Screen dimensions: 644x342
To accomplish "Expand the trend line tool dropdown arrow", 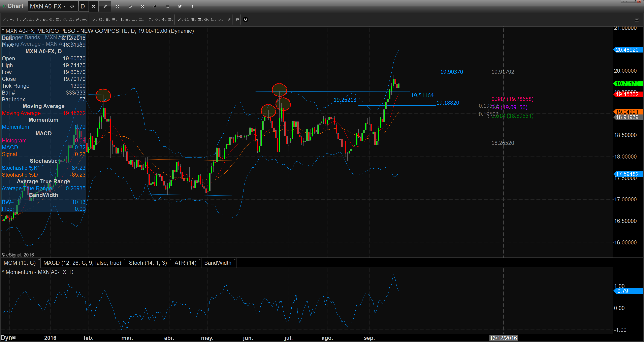I will (7, 21).
